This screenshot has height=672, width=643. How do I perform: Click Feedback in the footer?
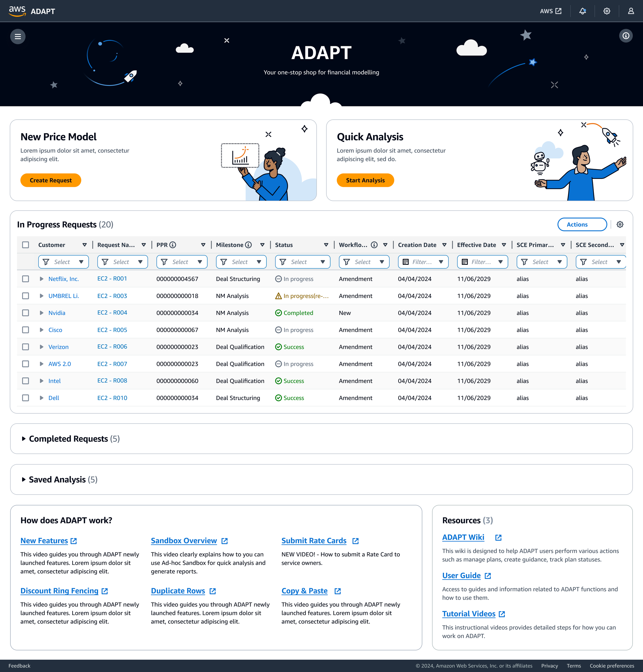[x=19, y=666]
